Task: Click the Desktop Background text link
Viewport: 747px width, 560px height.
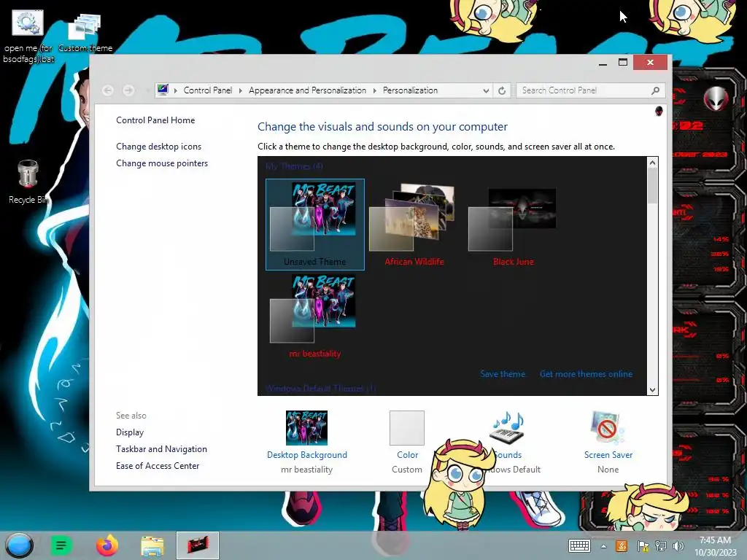Action: (307, 455)
